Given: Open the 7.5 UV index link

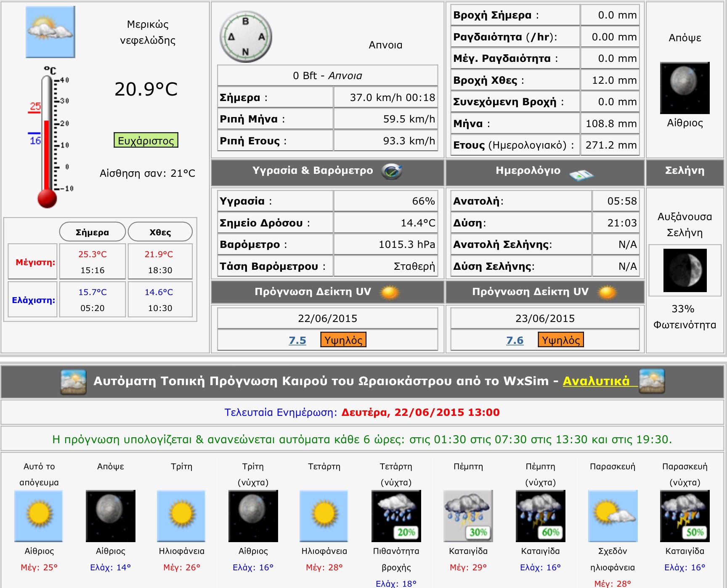Looking at the screenshot, I should click(297, 340).
